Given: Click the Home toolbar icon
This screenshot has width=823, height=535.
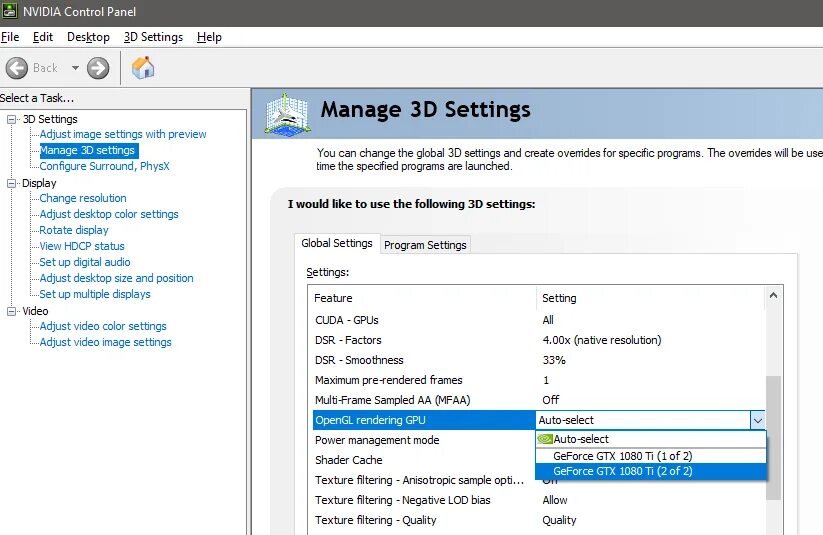Looking at the screenshot, I should (143, 68).
